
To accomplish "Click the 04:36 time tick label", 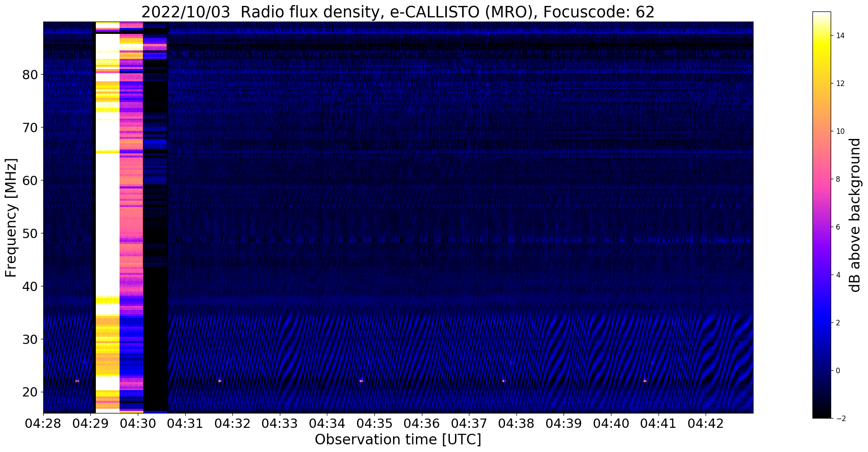I will pos(421,423).
